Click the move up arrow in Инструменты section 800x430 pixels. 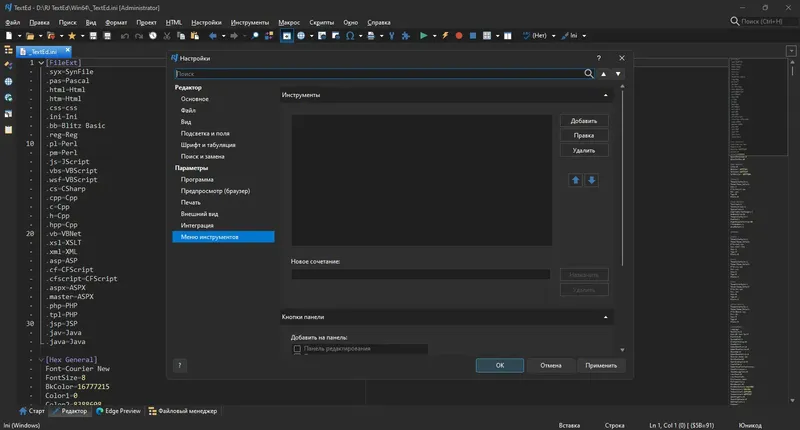(576, 180)
